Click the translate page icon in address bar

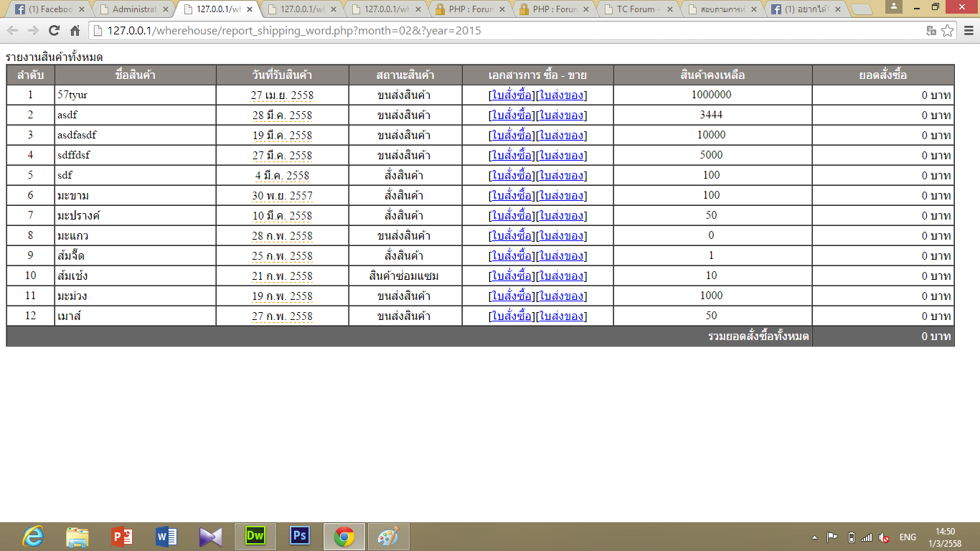tap(932, 31)
